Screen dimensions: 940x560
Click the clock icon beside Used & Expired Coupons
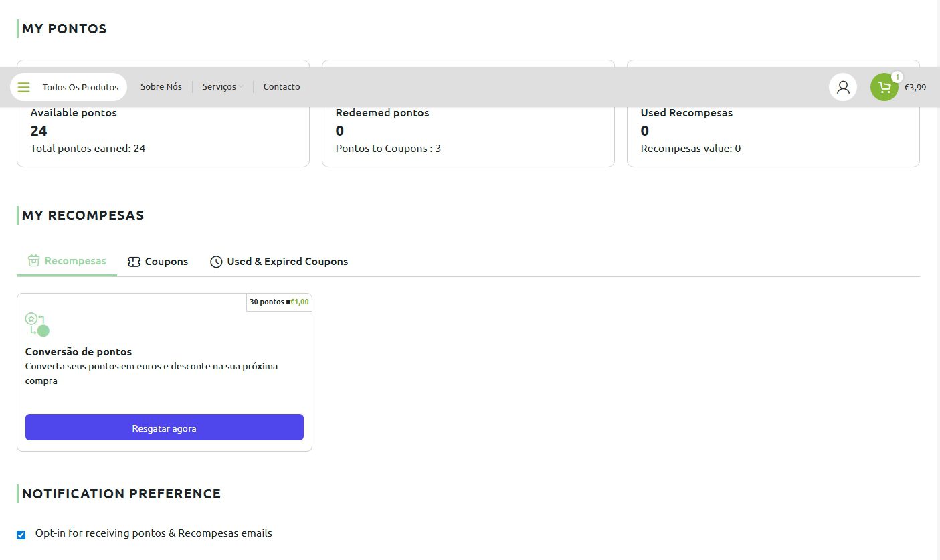pos(216,262)
